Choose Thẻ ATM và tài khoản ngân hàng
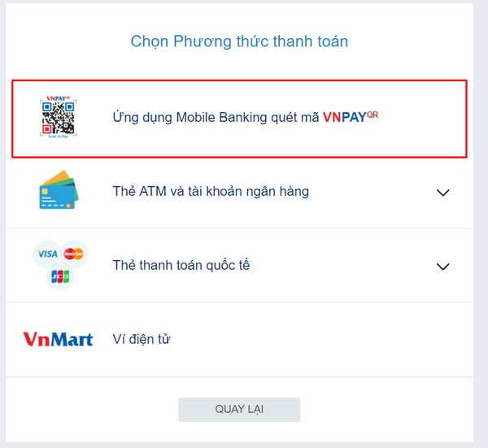 tap(239, 191)
